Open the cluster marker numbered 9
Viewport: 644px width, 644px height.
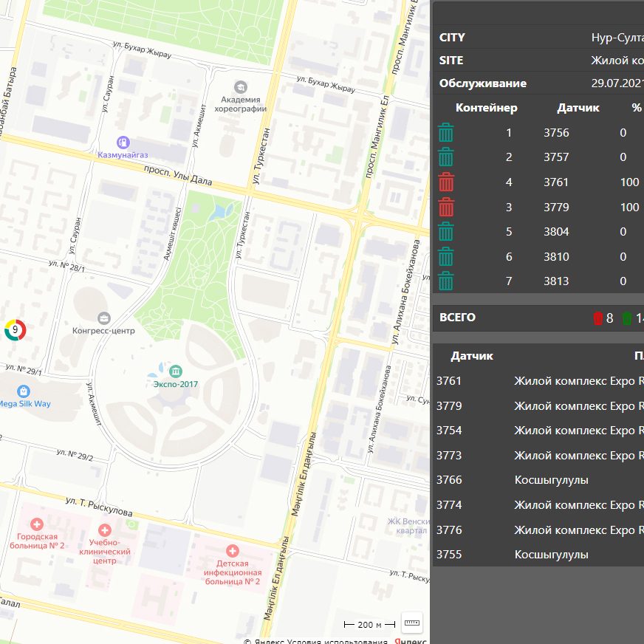click(x=15, y=330)
